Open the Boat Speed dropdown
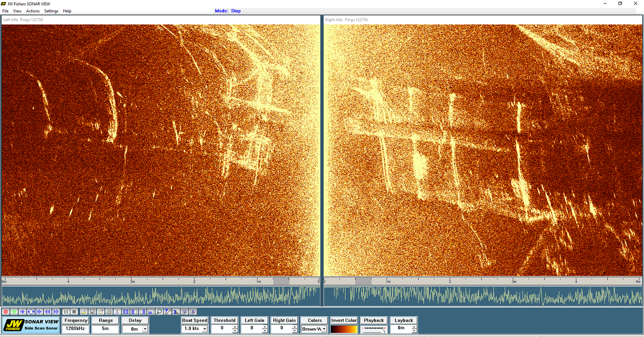Viewport: 644px width, 337px height. [x=204, y=329]
